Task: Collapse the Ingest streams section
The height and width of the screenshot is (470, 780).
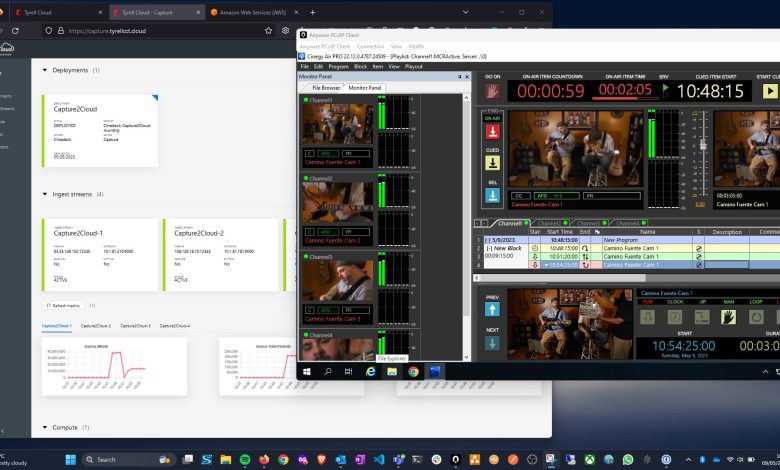Action: (45, 194)
